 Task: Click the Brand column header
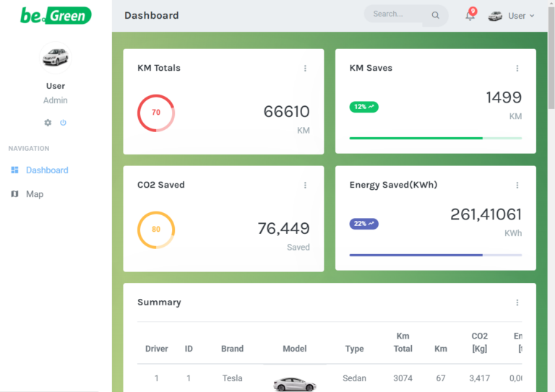click(232, 349)
